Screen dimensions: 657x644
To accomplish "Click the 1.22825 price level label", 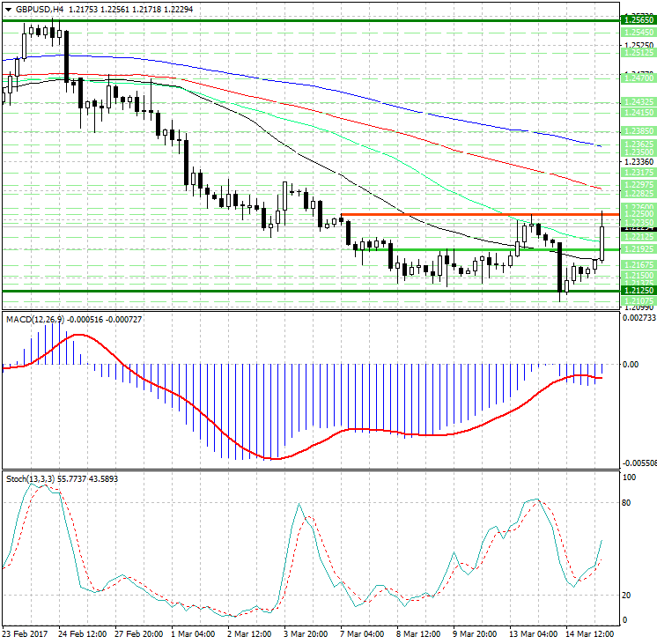I will click(638, 193).
